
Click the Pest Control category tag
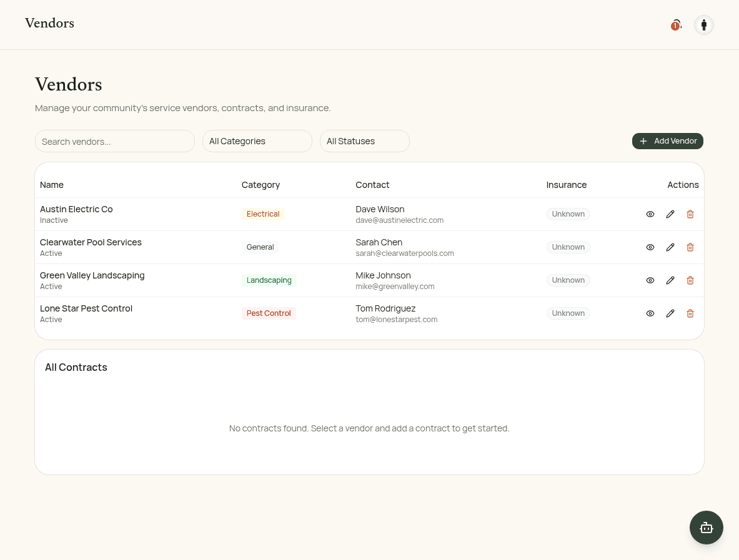(x=269, y=313)
